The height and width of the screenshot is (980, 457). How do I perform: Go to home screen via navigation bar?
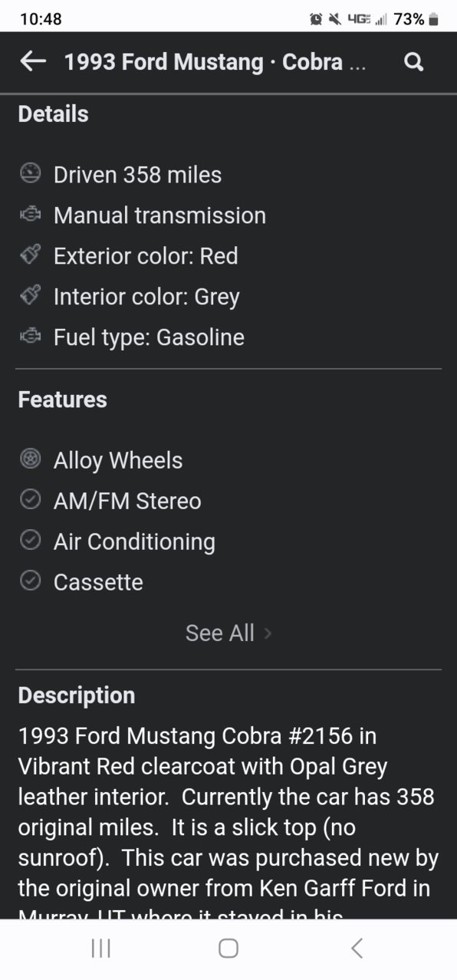coord(228,949)
